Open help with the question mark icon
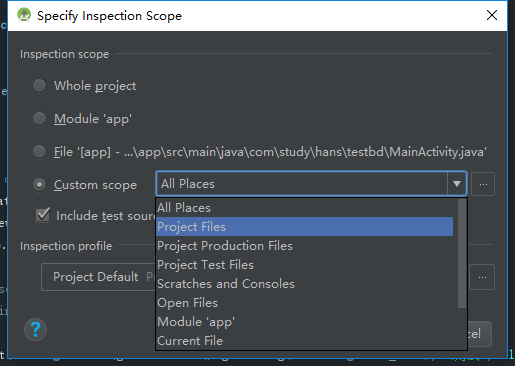Viewport: 515px width, 366px height. tap(35, 330)
